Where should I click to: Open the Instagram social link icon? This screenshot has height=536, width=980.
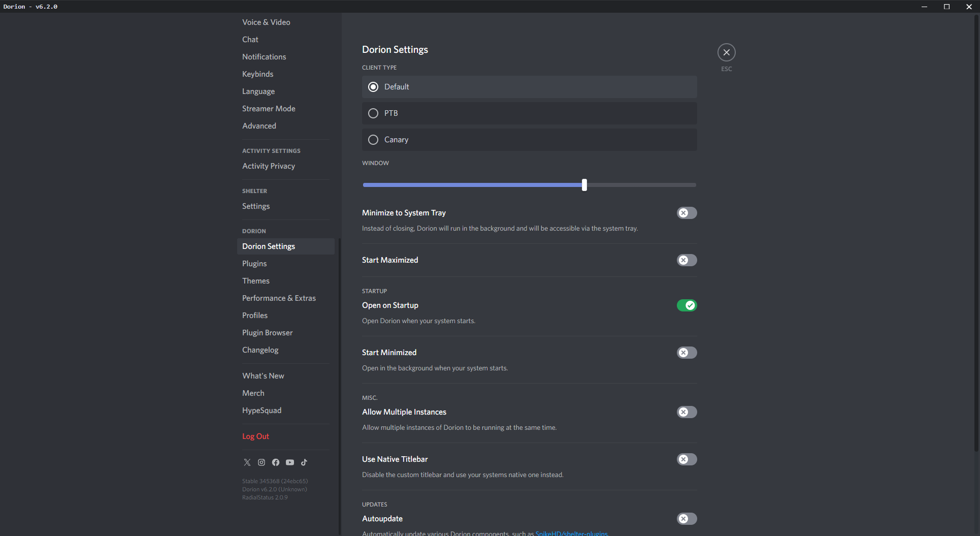(x=262, y=462)
